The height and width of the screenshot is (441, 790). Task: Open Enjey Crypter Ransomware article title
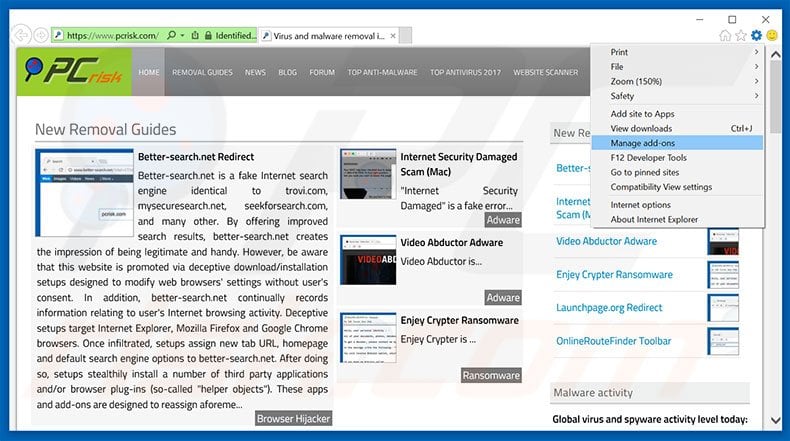[x=459, y=321]
